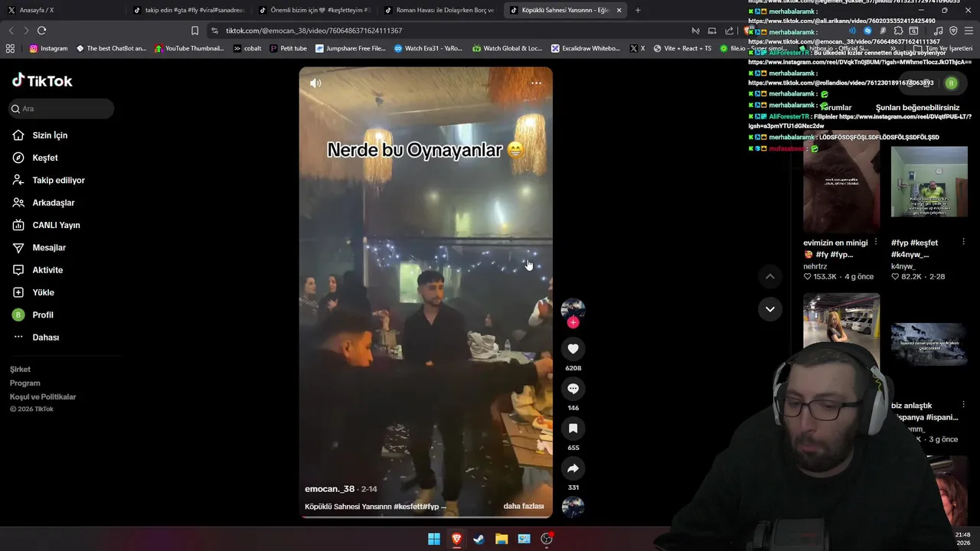The height and width of the screenshot is (551, 980).
Task: Open Brave hamburger main menu
Action: [969, 31]
